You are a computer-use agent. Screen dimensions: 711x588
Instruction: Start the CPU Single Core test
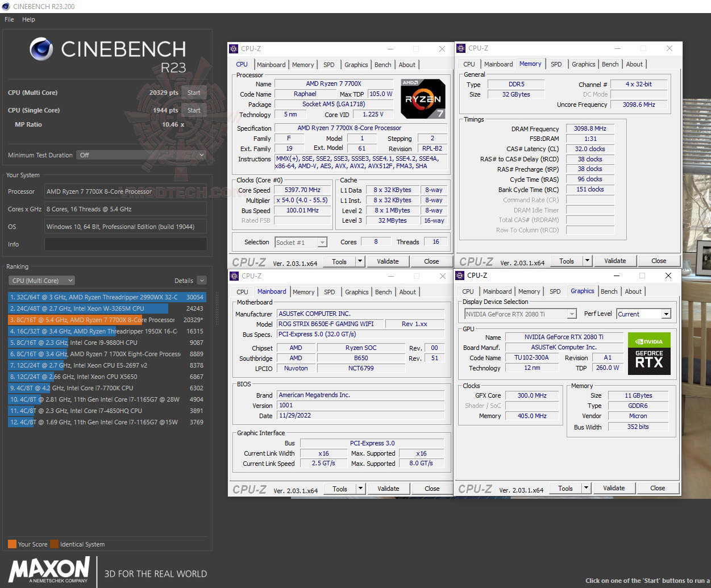point(194,110)
